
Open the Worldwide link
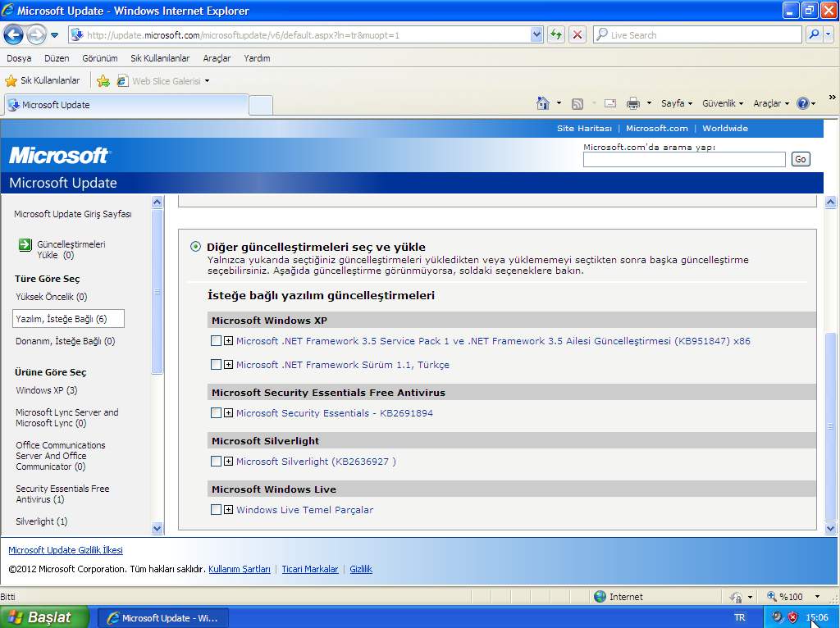tap(725, 129)
